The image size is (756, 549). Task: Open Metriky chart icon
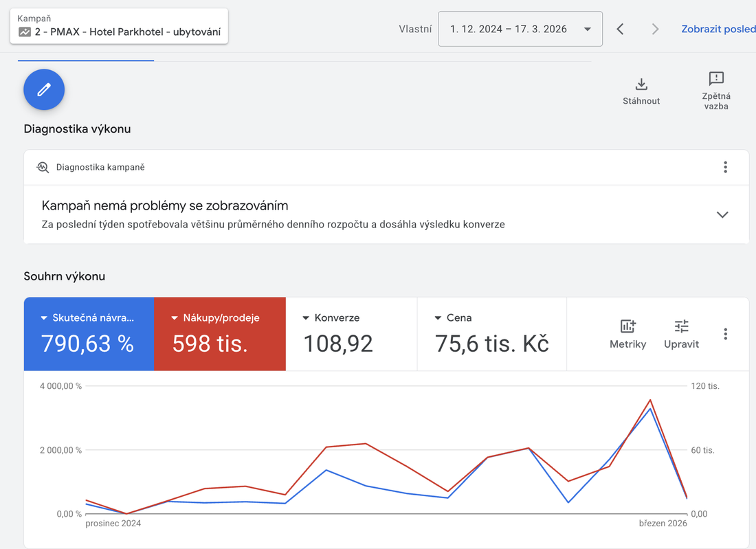pos(627,326)
